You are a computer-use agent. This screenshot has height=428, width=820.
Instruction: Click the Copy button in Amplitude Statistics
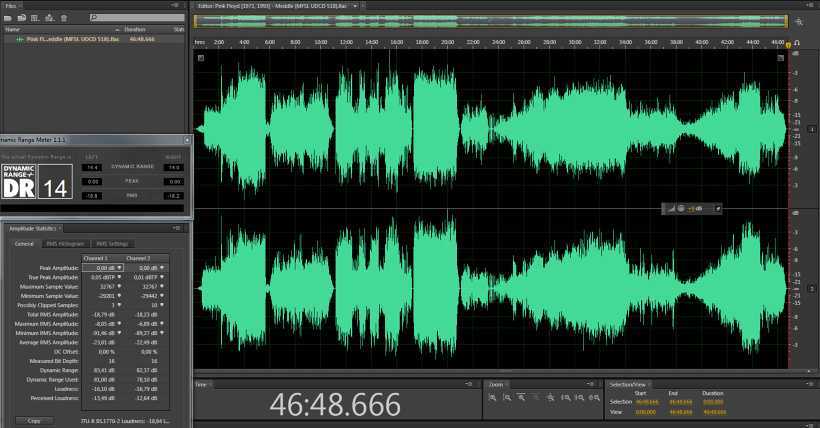click(34, 421)
